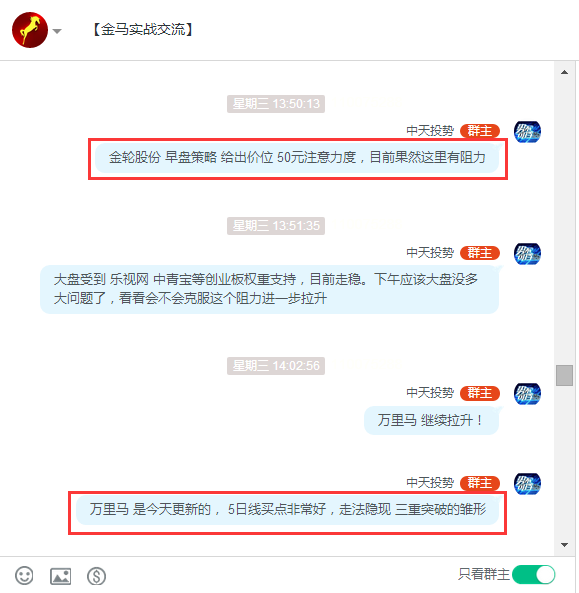Open the emoji smiley picker

(x=24, y=576)
